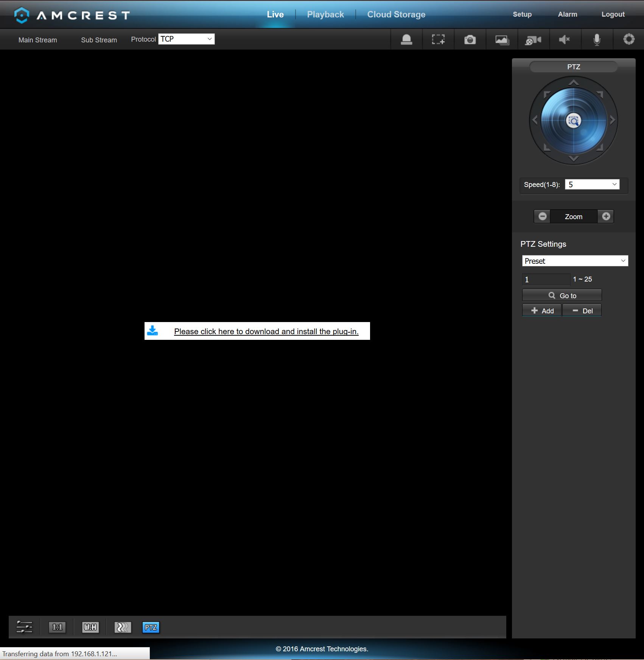This screenshot has width=644, height=660.
Task: Click the help lifebuoy icon
Action: pos(628,39)
